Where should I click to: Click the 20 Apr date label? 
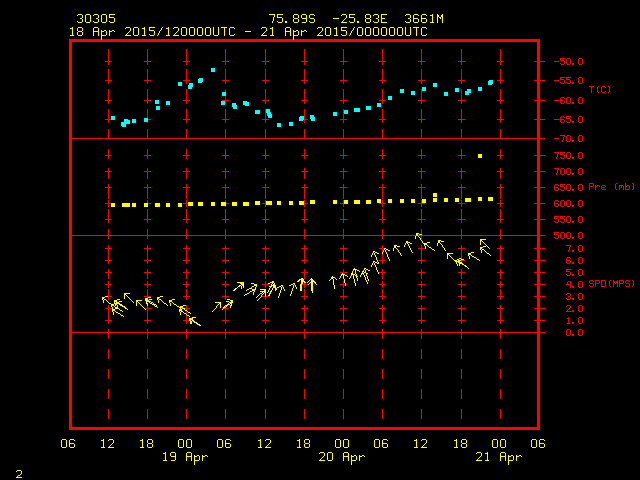tap(342, 458)
